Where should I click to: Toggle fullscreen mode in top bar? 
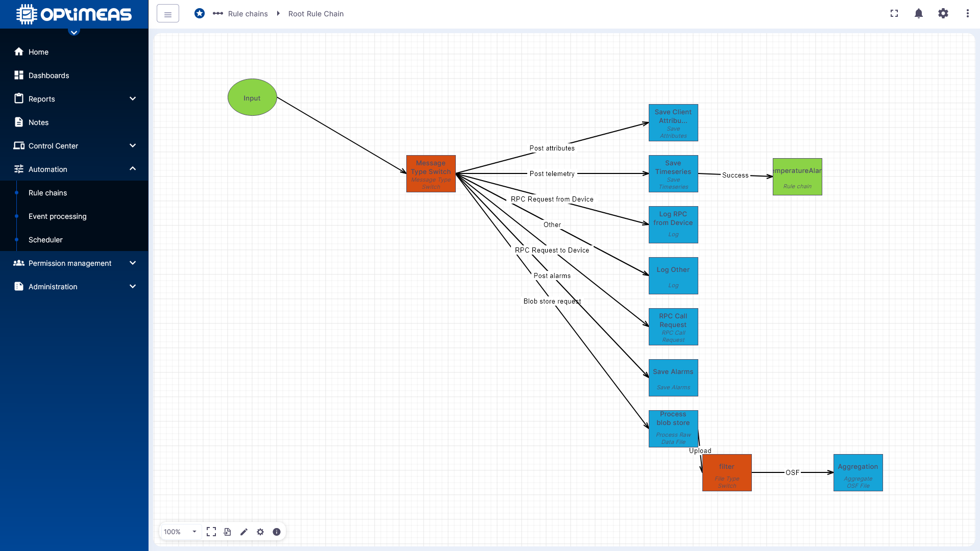894,13
